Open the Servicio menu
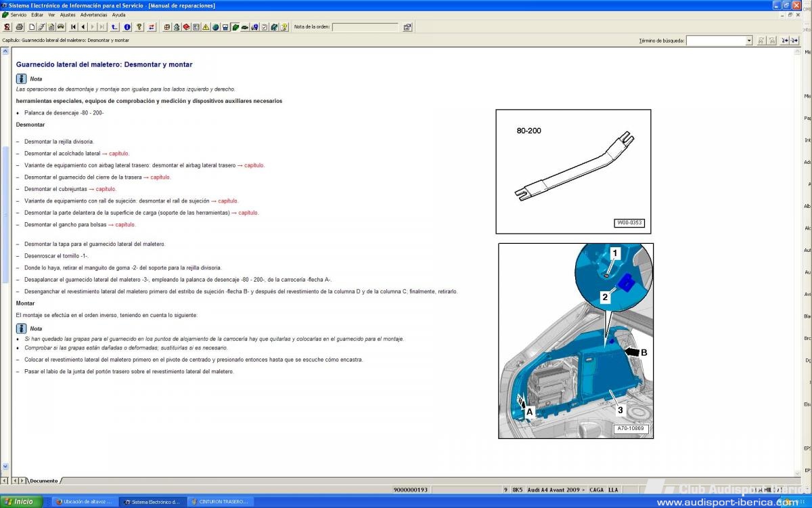812x508 pixels. point(18,14)
